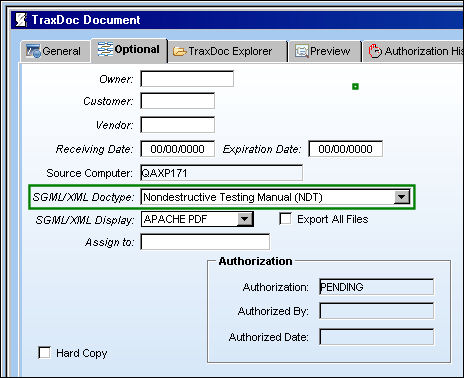This screenshot has width=464, height=378.
Task: Click the Authorized Date field
Action: [x=377, y=337]
